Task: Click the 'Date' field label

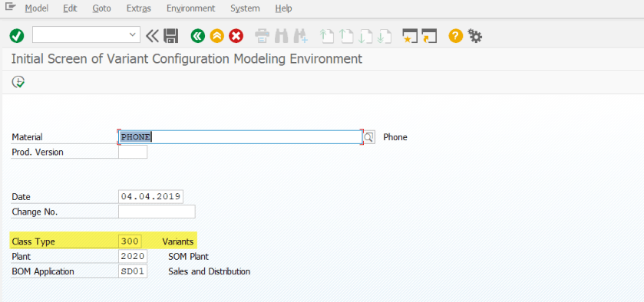Action: [21, 197]
